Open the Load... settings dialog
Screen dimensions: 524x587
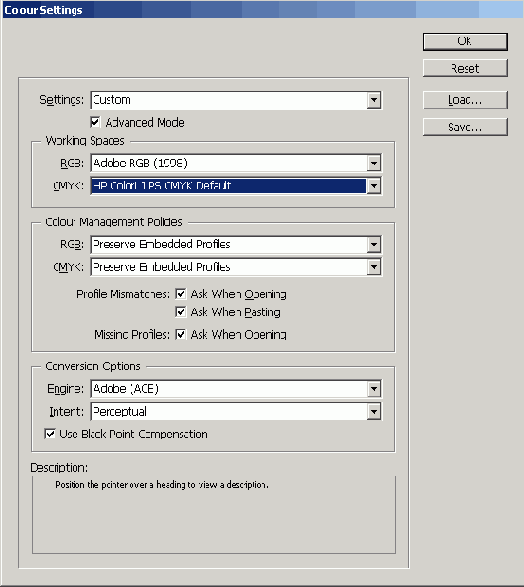coord(465,100)
